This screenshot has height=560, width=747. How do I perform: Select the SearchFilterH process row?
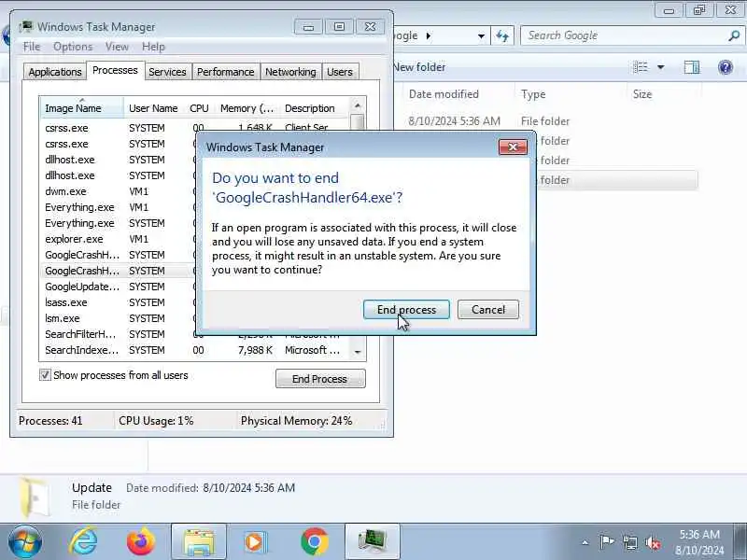[120, 334]
